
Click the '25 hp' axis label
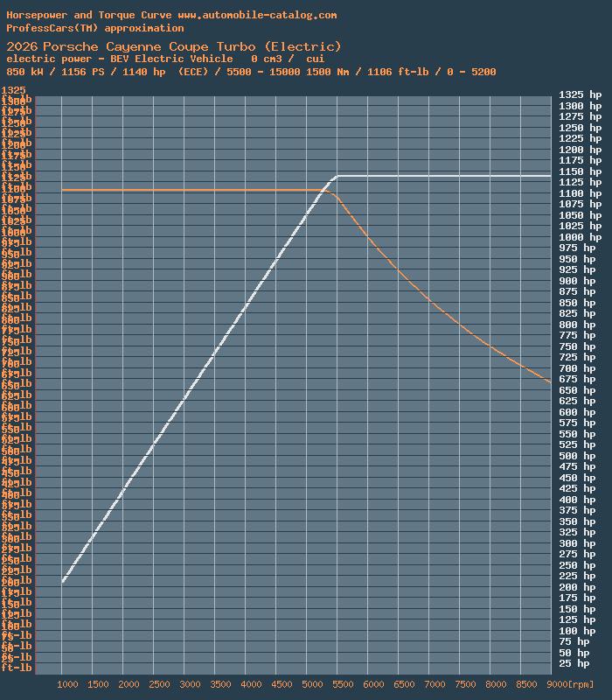(x=574, y=663)
